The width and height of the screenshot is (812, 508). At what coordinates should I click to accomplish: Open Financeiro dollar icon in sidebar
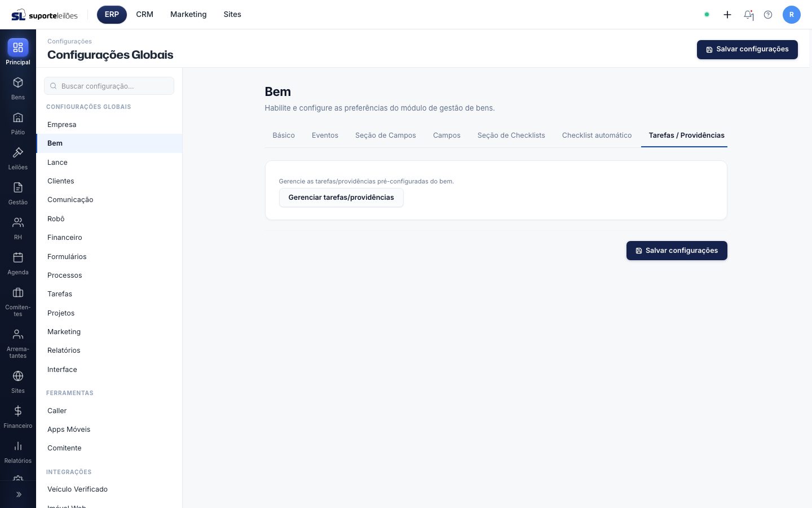pos(18,411)
